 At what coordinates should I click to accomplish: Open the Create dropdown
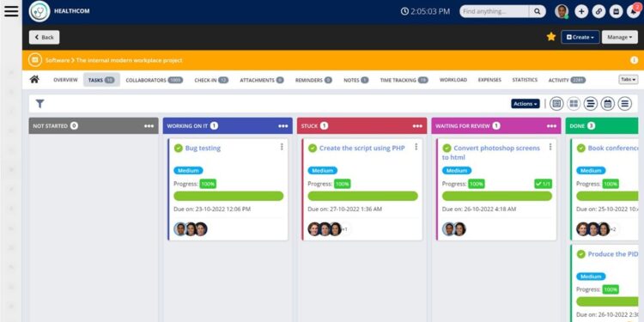click(x=580, y=37)
